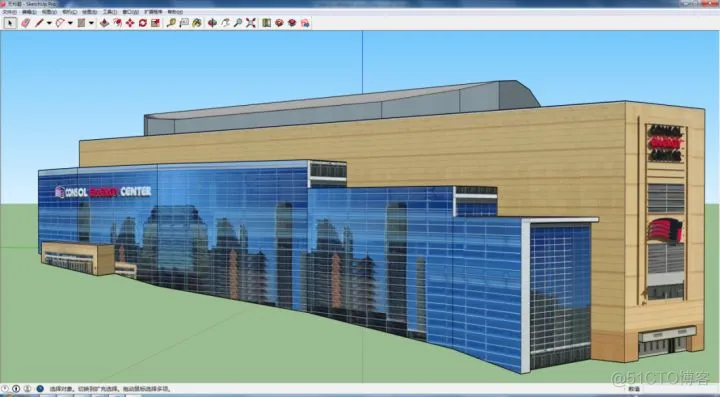This screenshot has height=397, width=720.
Task: Select the Pan hand tool
Action: [225, 23]
